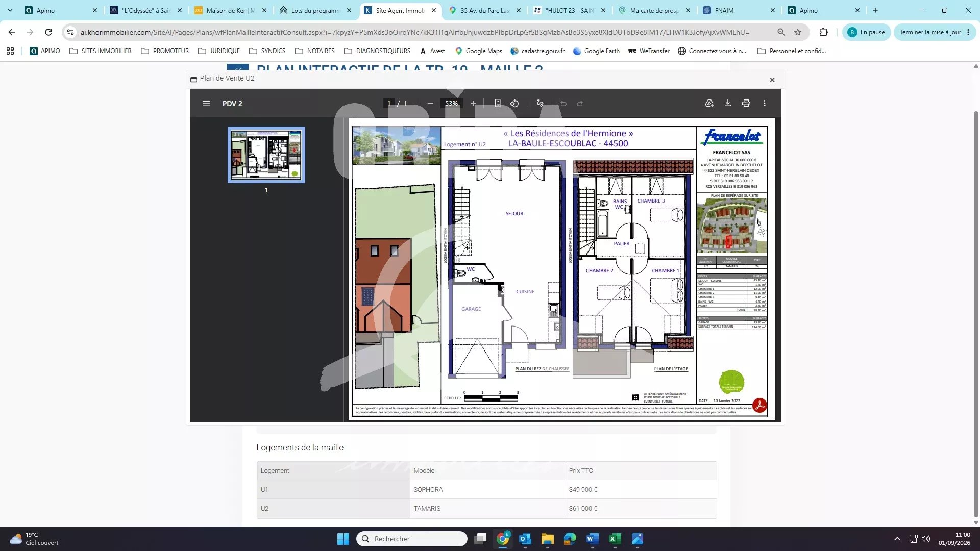Toggle the PDF sidebar menu icon
Screen dimensions: 980x551
click(x=206, y=103)
